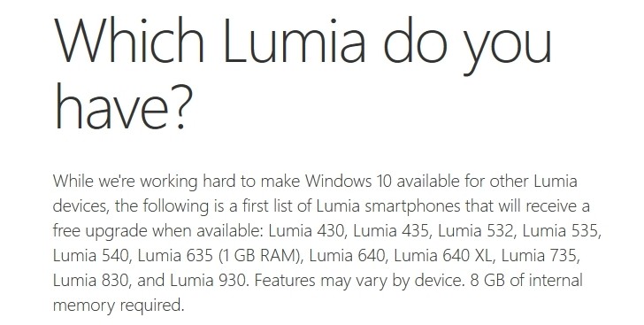Click the text 'Lumia 430'
Screen dimensions: 644x325
pos(306,231)
